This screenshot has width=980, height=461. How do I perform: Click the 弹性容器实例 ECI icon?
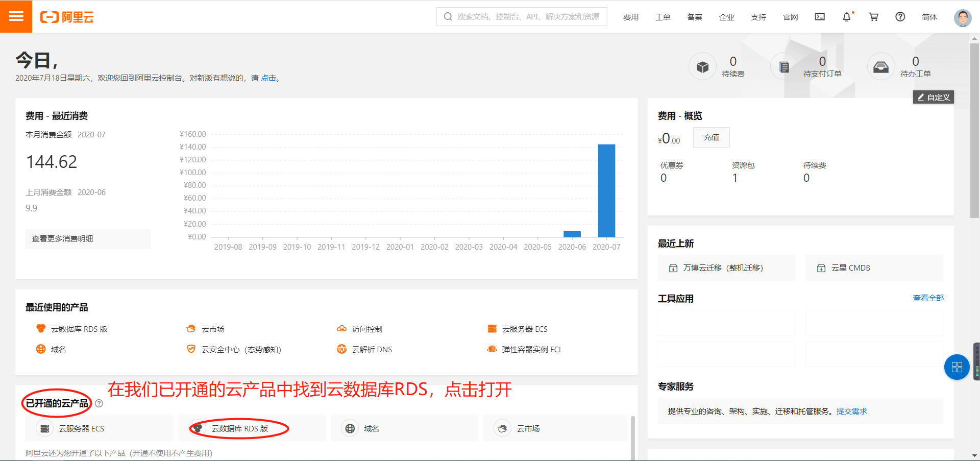pos(492,349)
